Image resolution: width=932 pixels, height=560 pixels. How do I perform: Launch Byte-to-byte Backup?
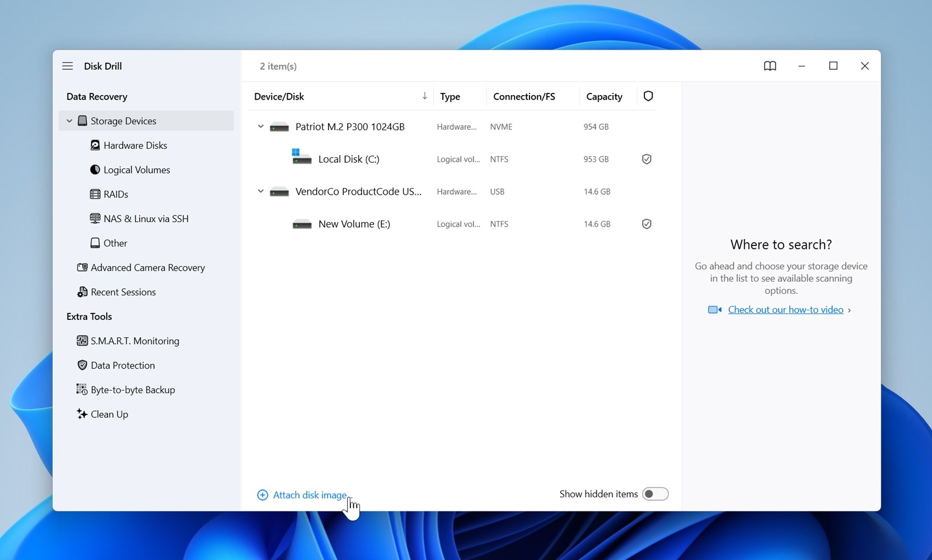point(132,389)
